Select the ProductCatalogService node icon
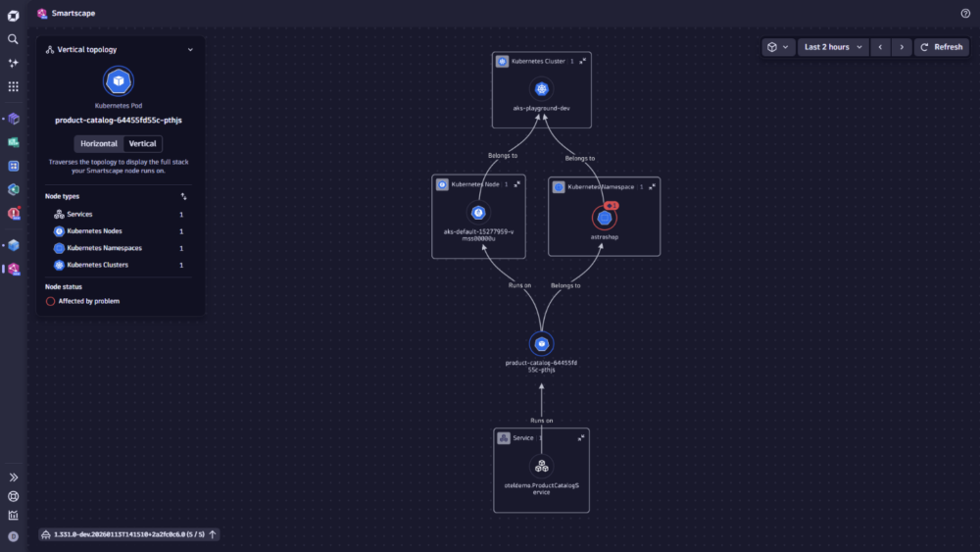Viewport: 980px width, 552px height. coord(541,467)
